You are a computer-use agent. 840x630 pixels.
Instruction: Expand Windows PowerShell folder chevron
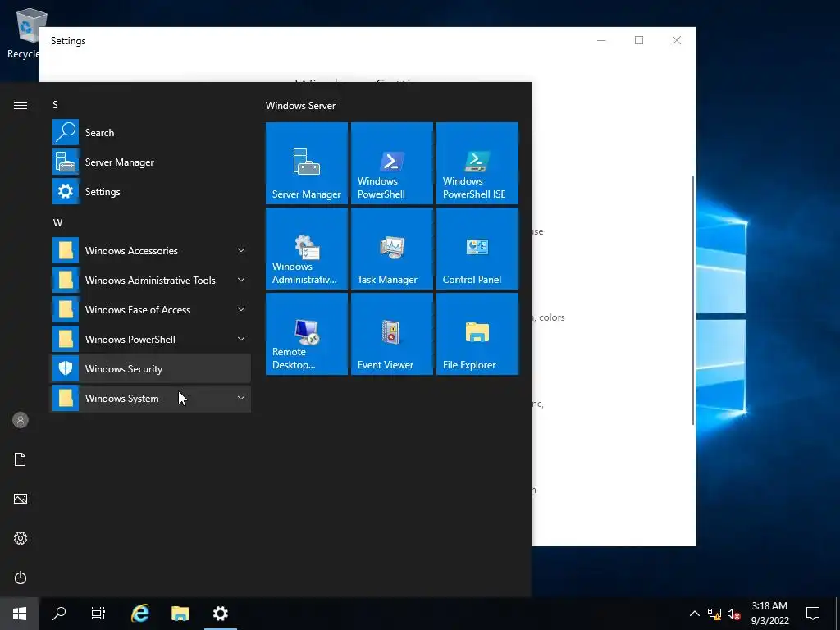[x=241, y=339]
